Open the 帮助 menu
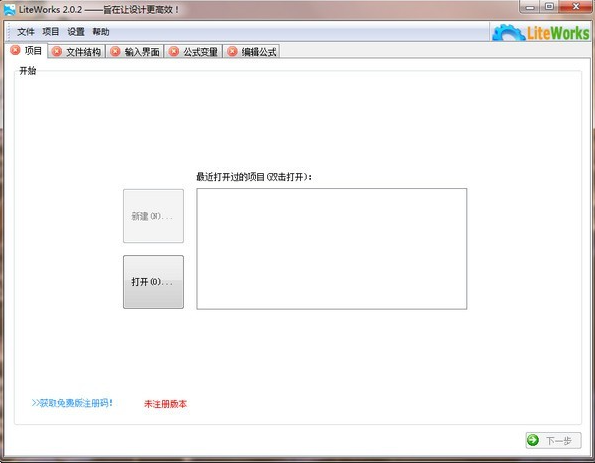The width and height of the screenshot is (595, 463). coord(101,31)
